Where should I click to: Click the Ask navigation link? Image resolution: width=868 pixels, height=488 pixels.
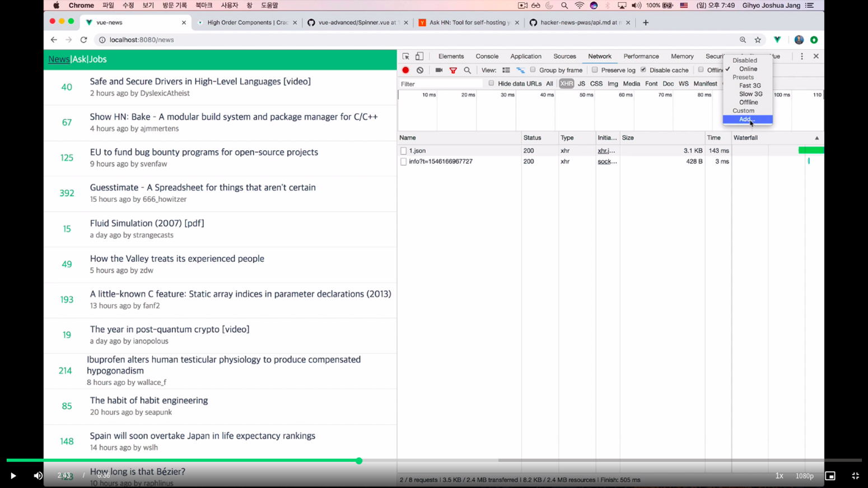click(x=79, y=59)
